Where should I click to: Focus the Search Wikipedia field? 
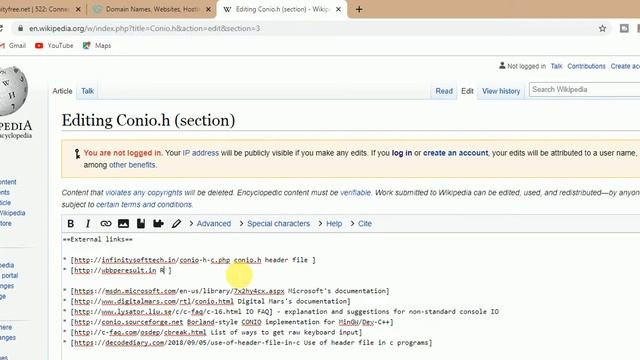coord(584,89)
